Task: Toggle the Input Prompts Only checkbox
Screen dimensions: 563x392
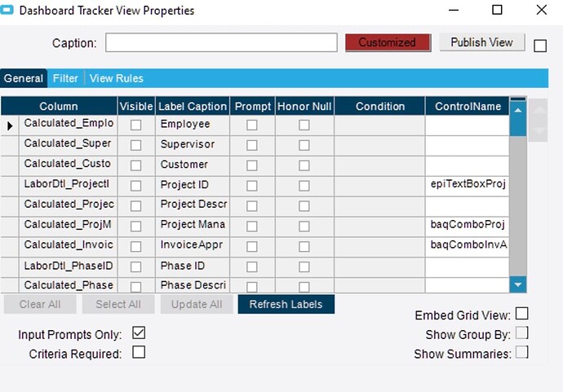Action: click(x=139, y=333)
